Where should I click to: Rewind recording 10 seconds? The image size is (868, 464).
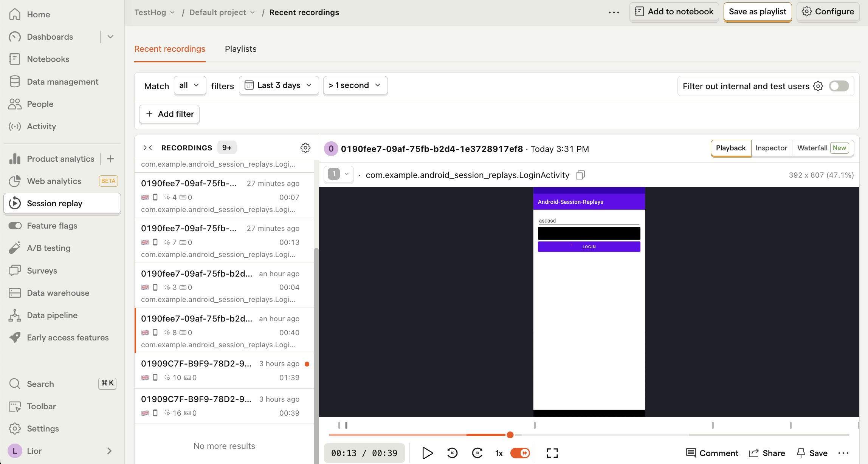[x=452, y=453]
